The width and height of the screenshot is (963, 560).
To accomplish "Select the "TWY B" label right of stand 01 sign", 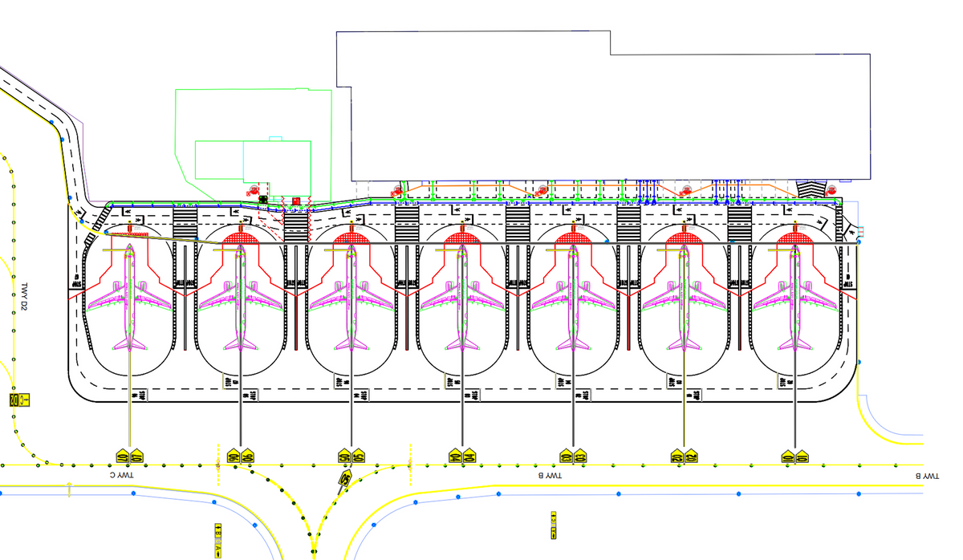I will [926, 476].
